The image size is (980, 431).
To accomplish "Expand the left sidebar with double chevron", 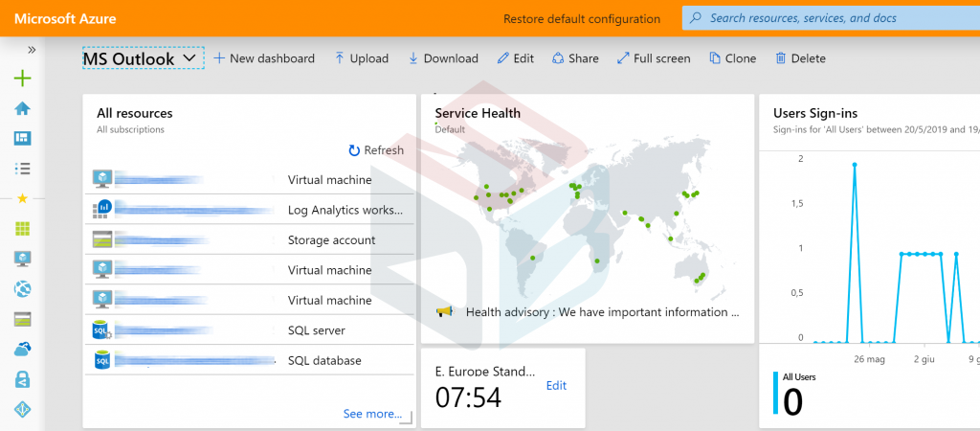I will [32, 50].
